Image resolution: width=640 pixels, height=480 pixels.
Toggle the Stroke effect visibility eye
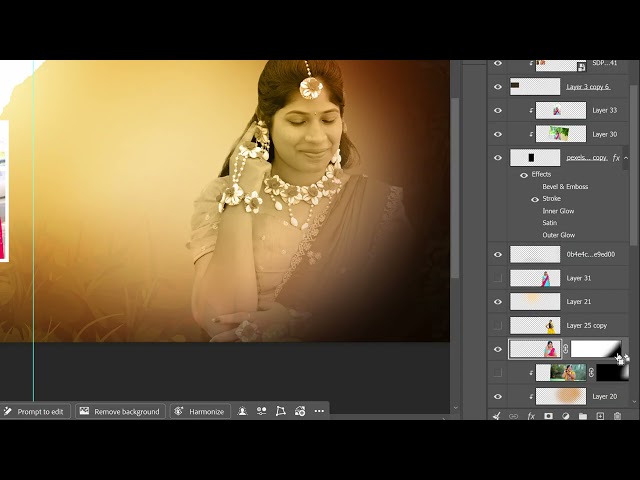535,200
